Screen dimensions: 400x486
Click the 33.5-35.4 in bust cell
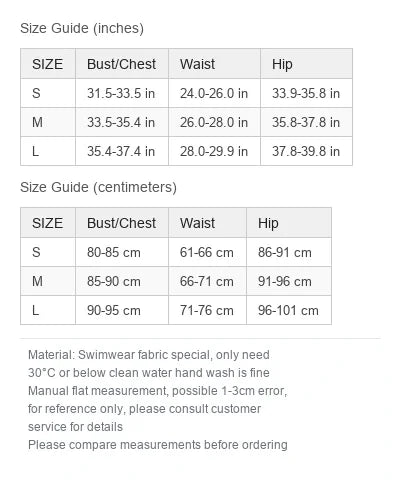point(122,122)
